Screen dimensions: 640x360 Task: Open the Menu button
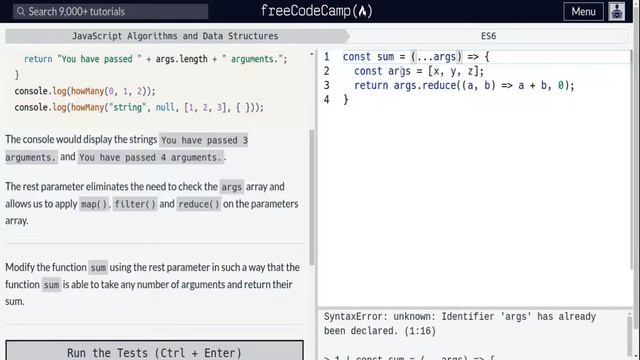pos(583,11)
